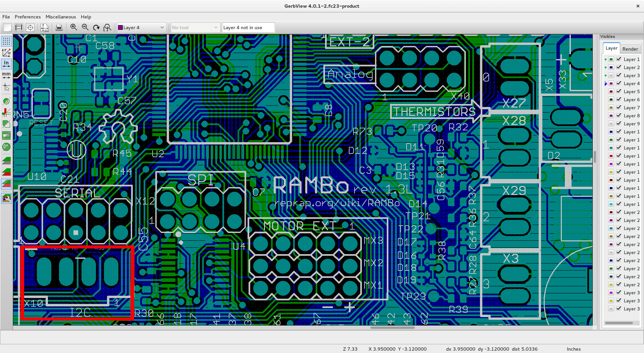Uncheck the Layer 7 visibility checkbox

pyautogui.click(x=619, y=107)
